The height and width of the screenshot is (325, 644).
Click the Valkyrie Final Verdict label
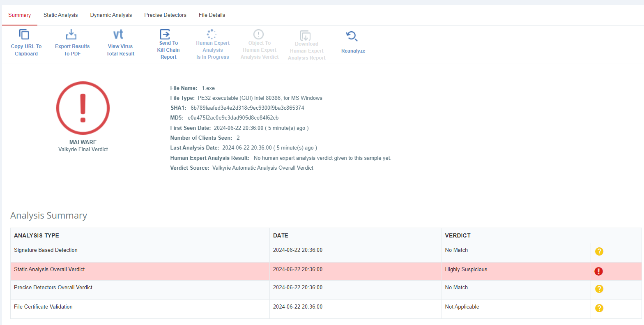coord(83,150)
